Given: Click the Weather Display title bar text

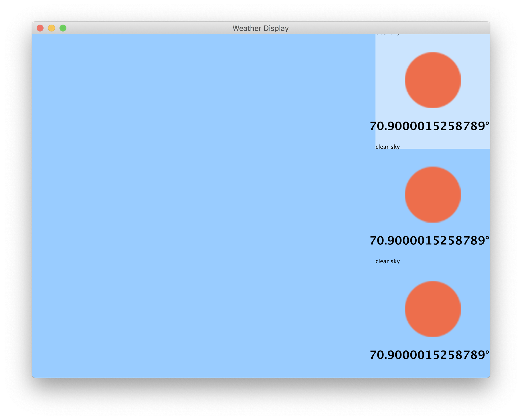Looking at the screenshot, I should point(261,28).
